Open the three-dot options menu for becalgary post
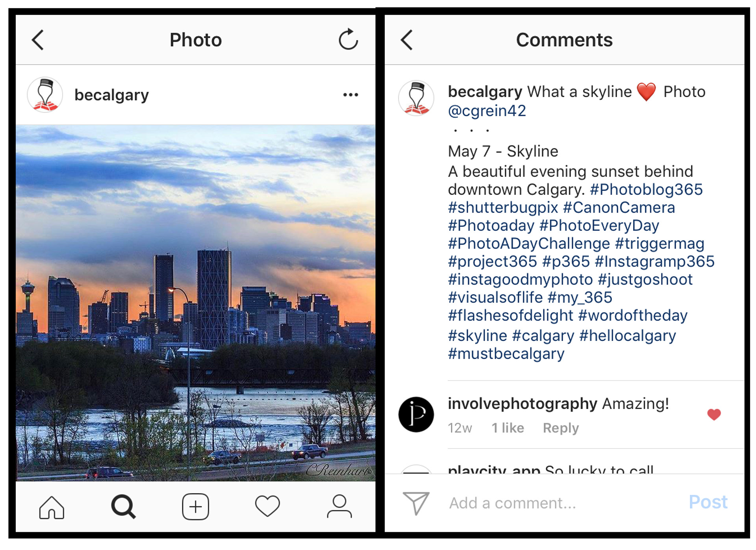The image size is (756, 550). tap(350, 95)
